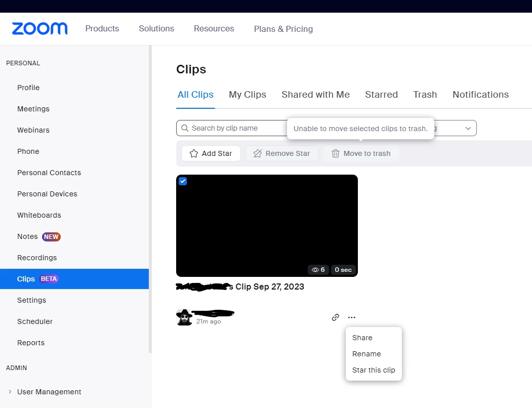Open the three-dots more options menu

tap(351, 317)
